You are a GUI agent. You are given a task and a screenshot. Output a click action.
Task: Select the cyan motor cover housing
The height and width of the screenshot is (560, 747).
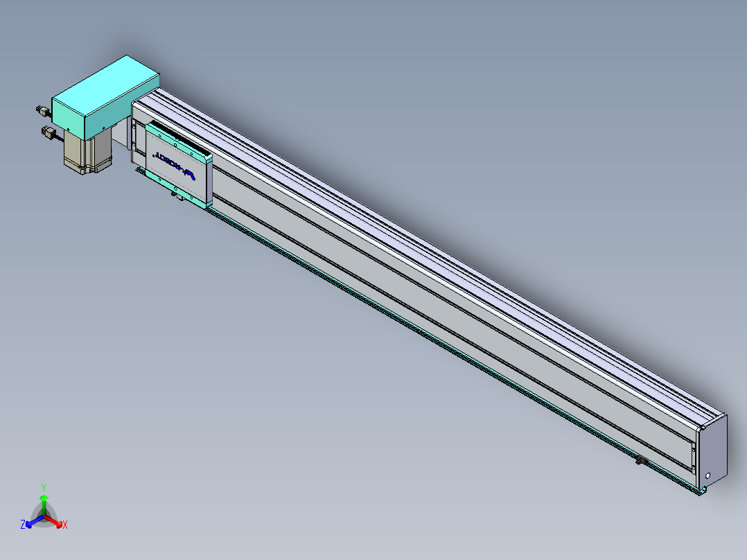(x=105, y=98)
